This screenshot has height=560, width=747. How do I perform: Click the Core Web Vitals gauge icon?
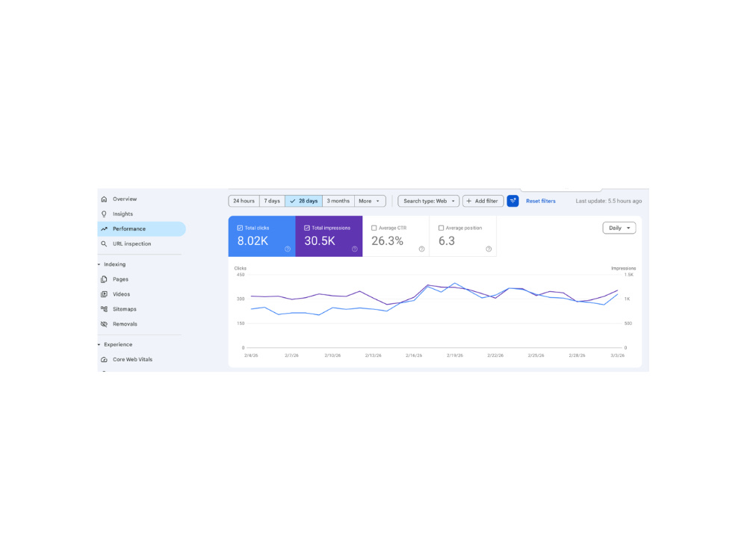pos(104,360)
